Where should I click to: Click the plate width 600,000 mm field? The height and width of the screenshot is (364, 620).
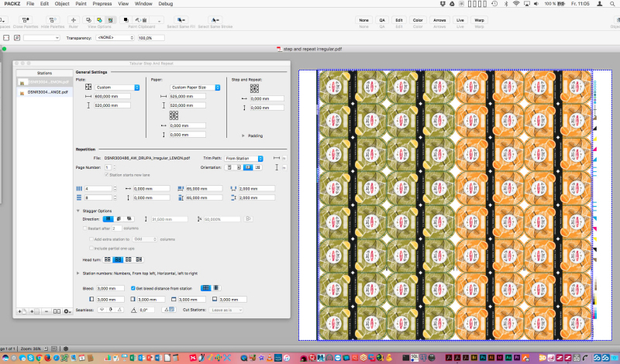[112, 96]
